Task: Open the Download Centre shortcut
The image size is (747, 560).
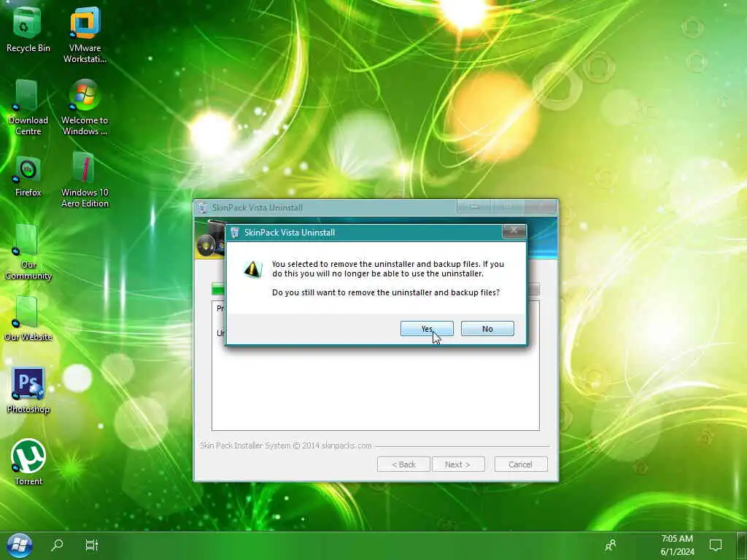Action: pos(28,108)
